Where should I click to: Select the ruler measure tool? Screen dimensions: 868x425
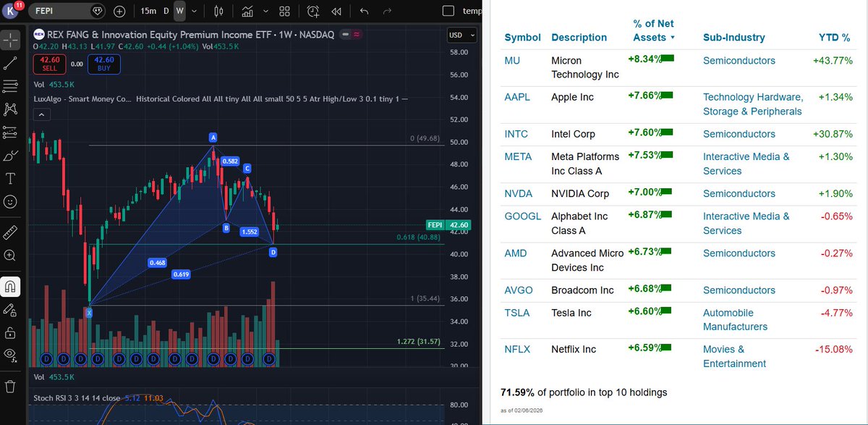point(10,232)
